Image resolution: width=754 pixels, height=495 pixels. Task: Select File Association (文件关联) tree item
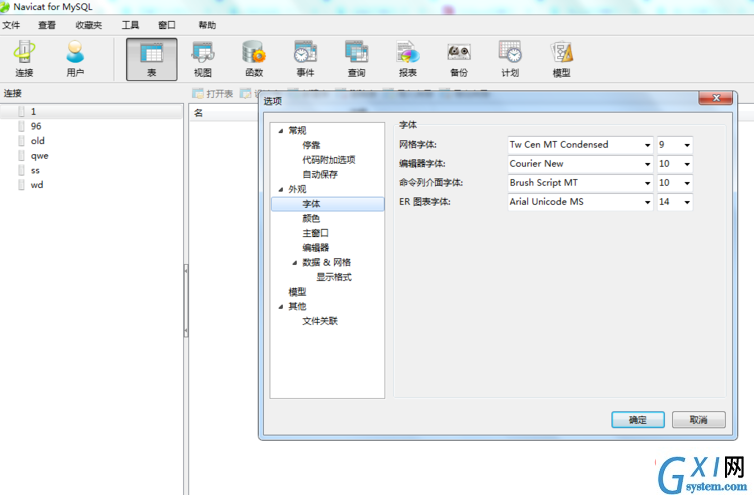click(x=320, y=321)
